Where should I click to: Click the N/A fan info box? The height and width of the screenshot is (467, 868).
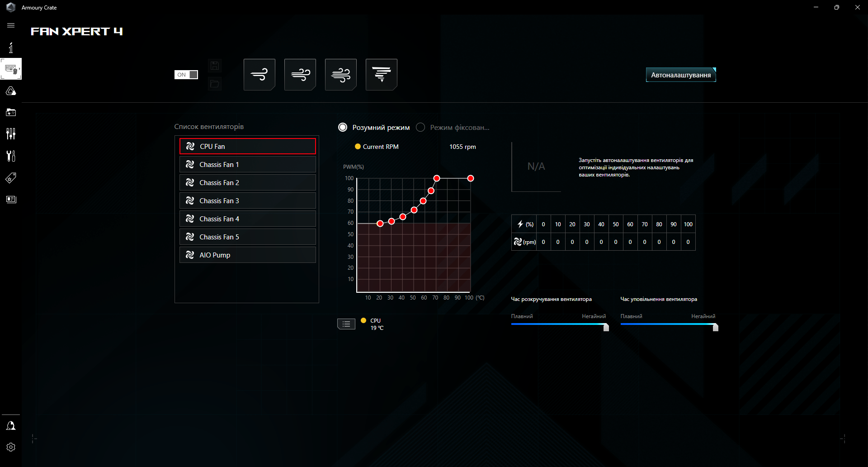(x=536, y=167)
